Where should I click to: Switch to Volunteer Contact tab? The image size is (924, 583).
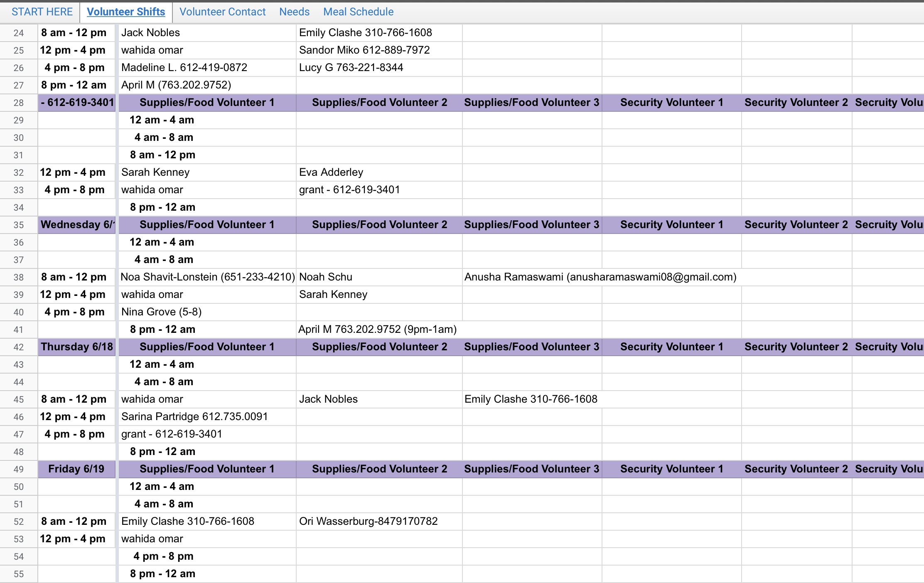(x=222, y=12)
